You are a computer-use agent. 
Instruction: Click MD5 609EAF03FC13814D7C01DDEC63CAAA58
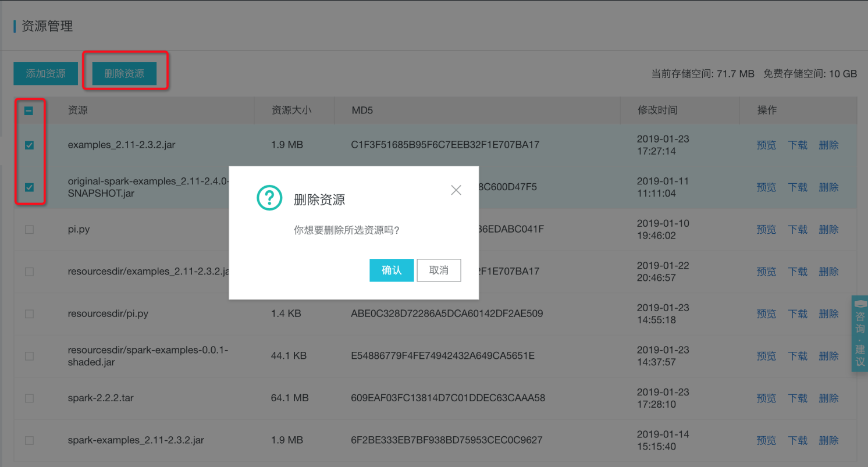(448, 398)
